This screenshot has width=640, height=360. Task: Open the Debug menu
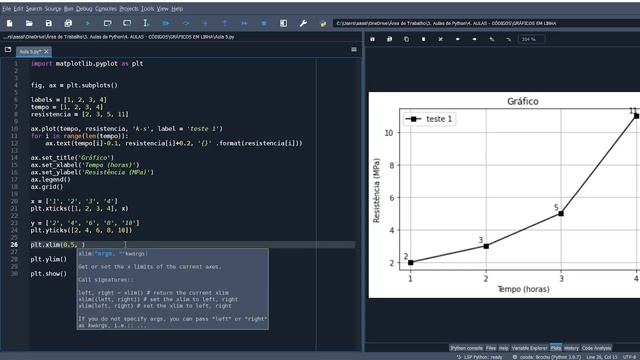click(x=84, y=9)
